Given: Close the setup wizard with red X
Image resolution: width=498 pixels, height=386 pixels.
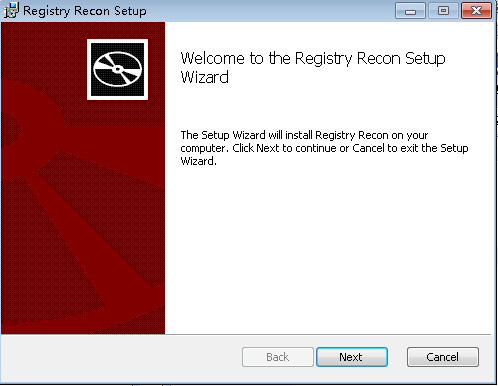Looking at the screenshot, I should (x=476, y=11).
